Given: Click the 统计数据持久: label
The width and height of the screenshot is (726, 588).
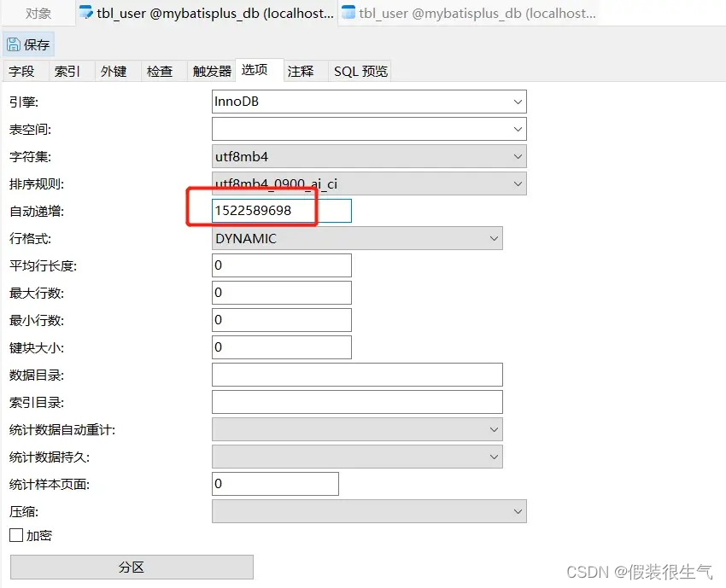Looking at the screenshot, I should pos(50,457).
